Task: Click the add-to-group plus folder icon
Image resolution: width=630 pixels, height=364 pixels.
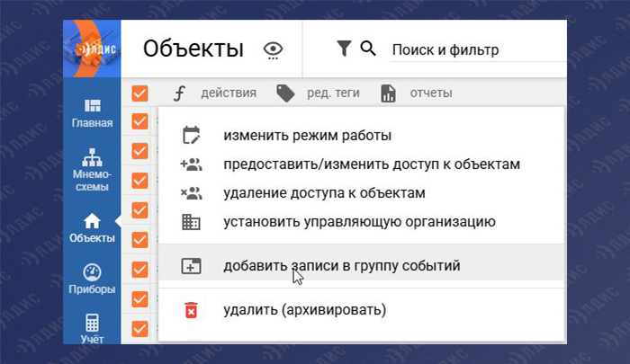Action: click(191, 266)
